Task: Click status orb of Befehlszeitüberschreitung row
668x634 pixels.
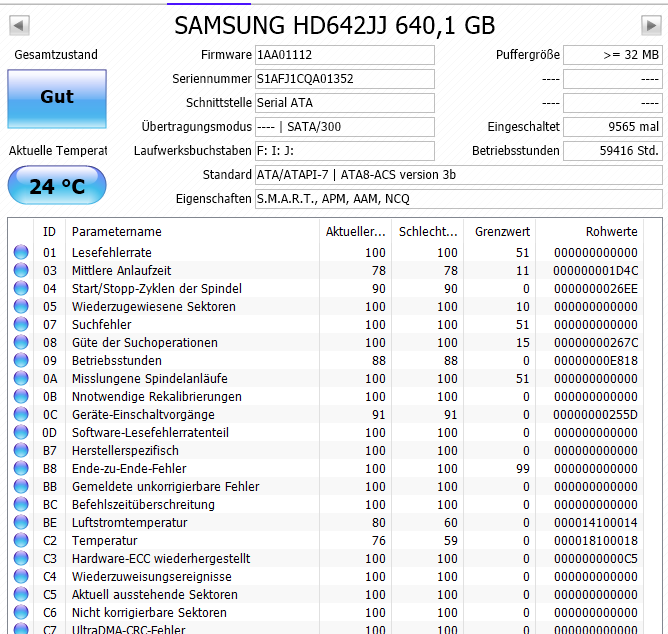Action: coord(21,504)
